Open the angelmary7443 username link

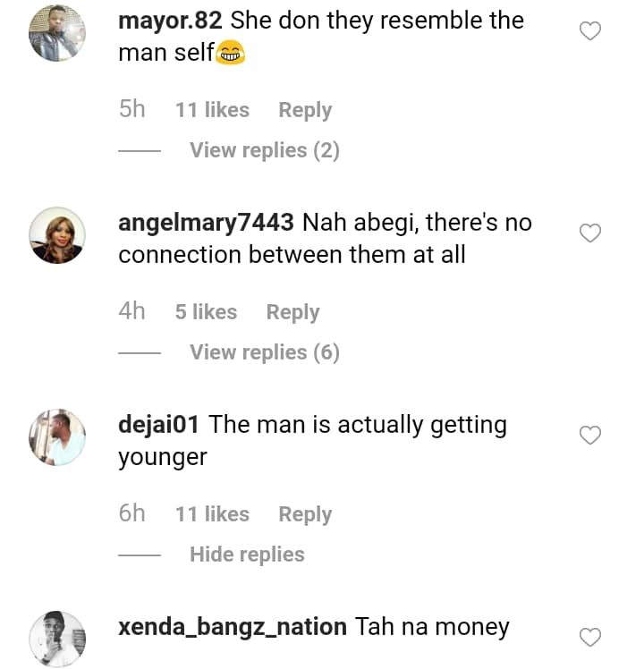[x=206, y=223]
